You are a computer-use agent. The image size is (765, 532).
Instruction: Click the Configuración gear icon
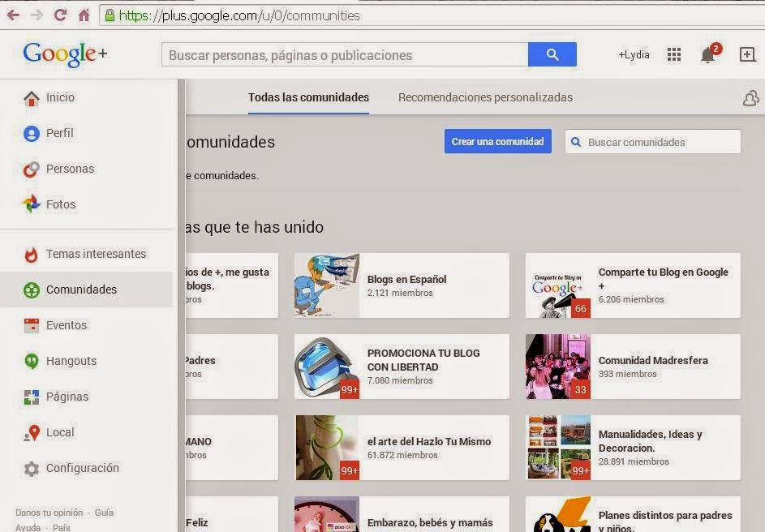(31, 469)
